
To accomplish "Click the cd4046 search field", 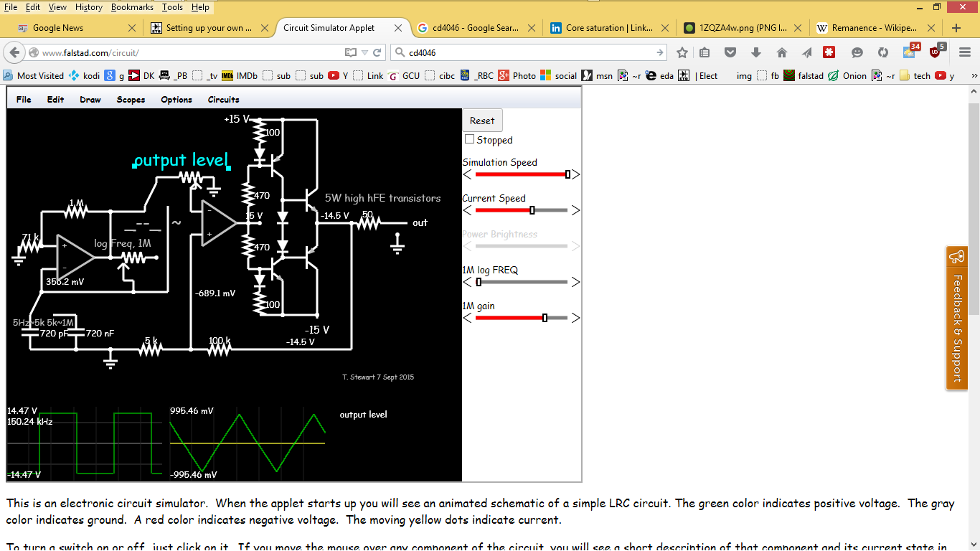I will (530, 53).
